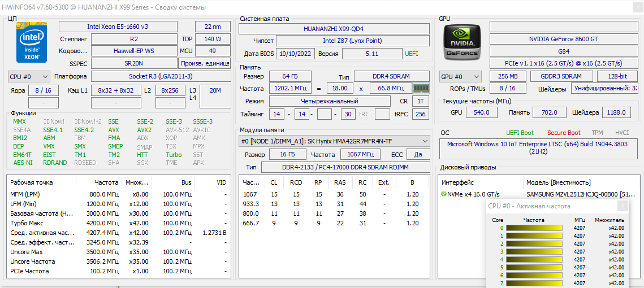Click the Intel Xeon processor logo
This screenshot has width=644, height=288.
(32, 42)
